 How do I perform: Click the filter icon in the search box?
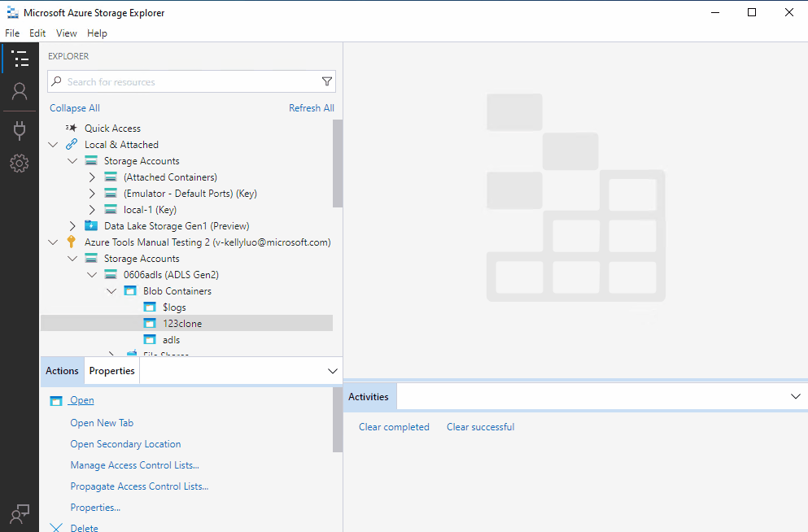pos(326,81)
